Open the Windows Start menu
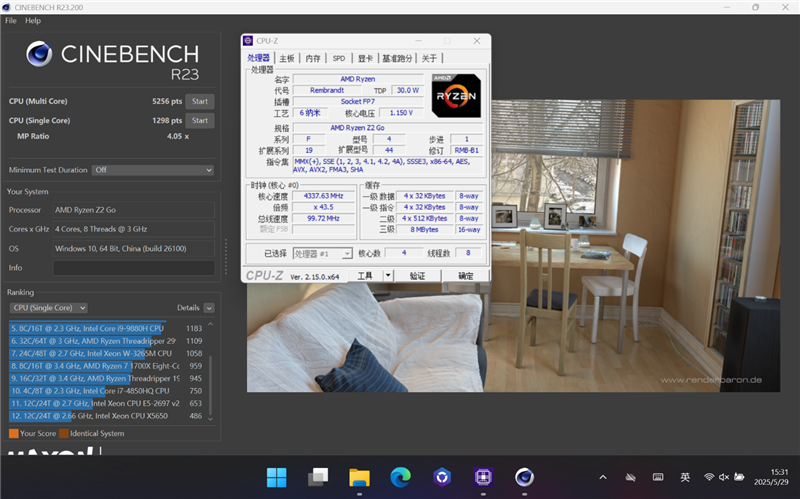 277,478
